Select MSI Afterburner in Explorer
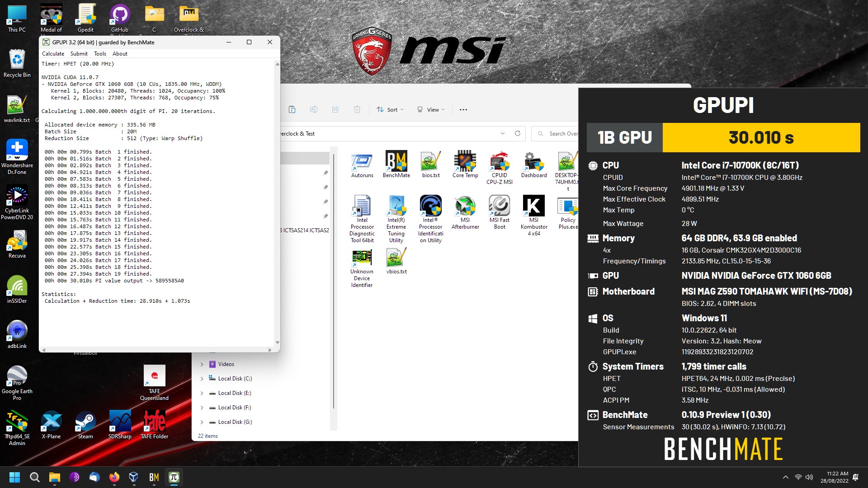 click(465, 213)
